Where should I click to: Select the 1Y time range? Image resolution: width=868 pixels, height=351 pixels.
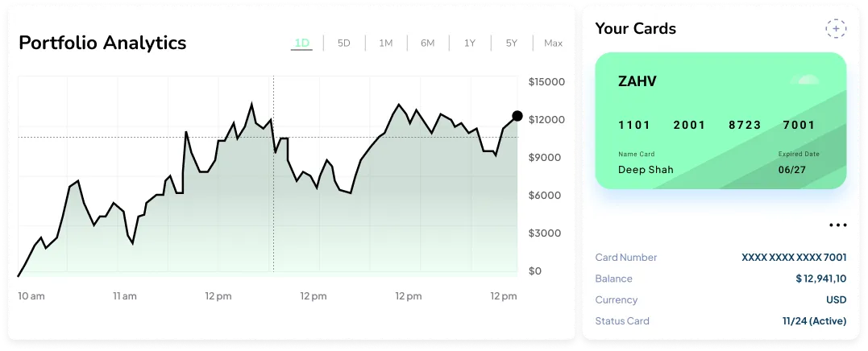[x=469, y=43]
